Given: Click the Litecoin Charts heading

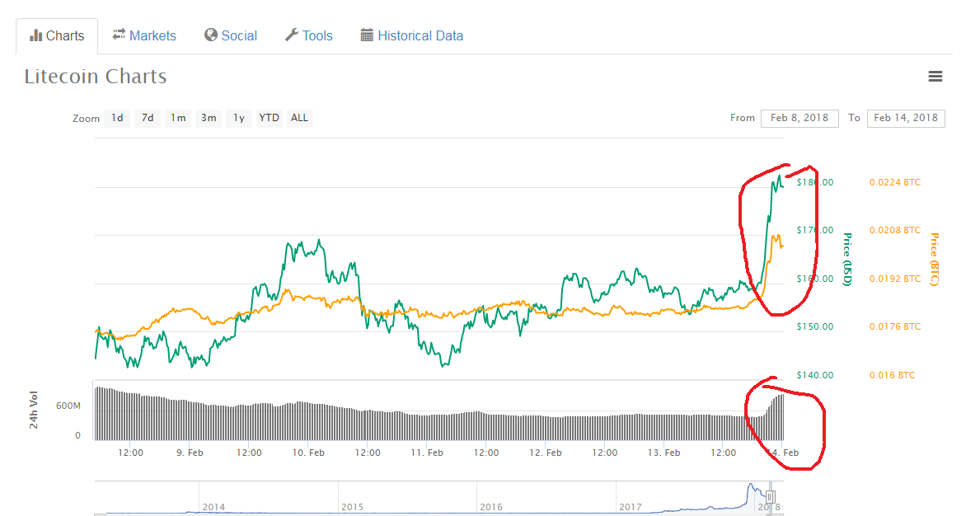Looking at the screenshot, I should tap(96, 76).
